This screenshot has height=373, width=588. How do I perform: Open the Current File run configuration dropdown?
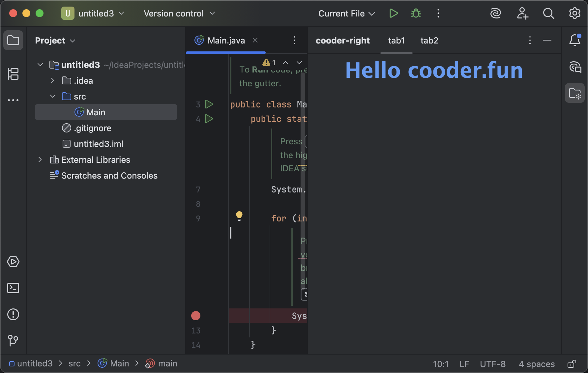346,14
